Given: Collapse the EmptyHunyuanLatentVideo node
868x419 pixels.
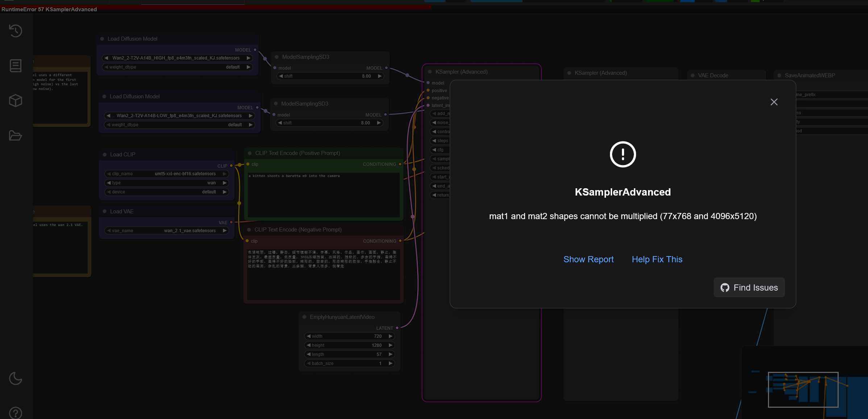Looking at the screenshot, I should (x=304, y=317).
